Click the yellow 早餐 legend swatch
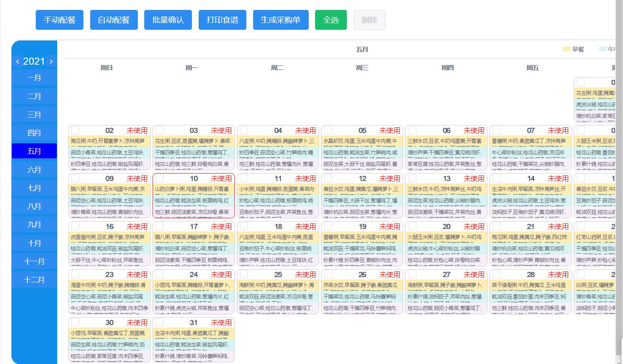 pos(567,49)
